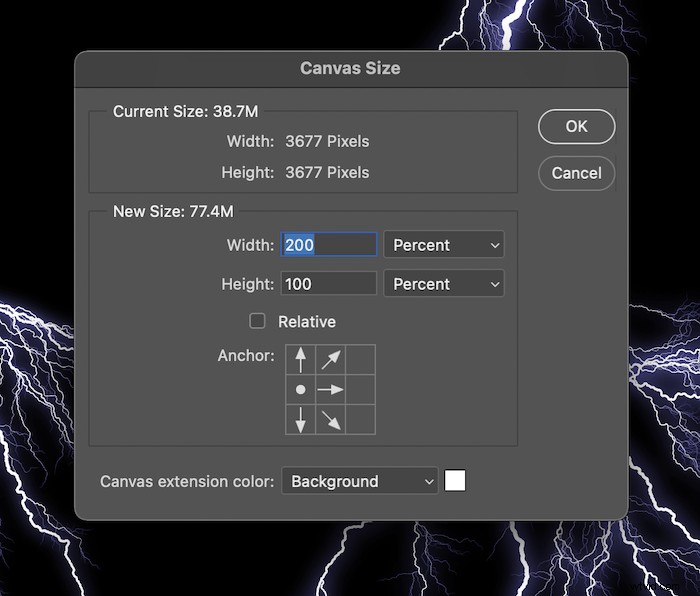Viewport: 700px width, 596px height.
Task: Click the 'Current Size: 38.7M' label
Action: click(185, 111)
